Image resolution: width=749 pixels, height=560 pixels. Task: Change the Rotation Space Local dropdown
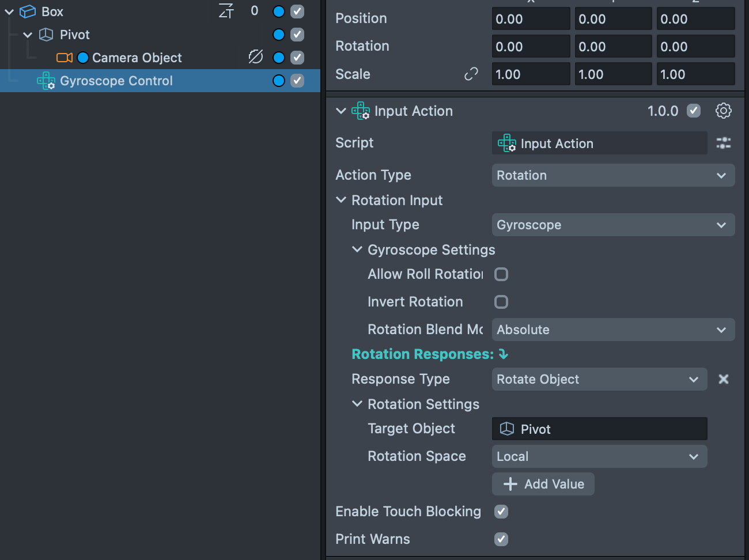[x=599, y=456]
